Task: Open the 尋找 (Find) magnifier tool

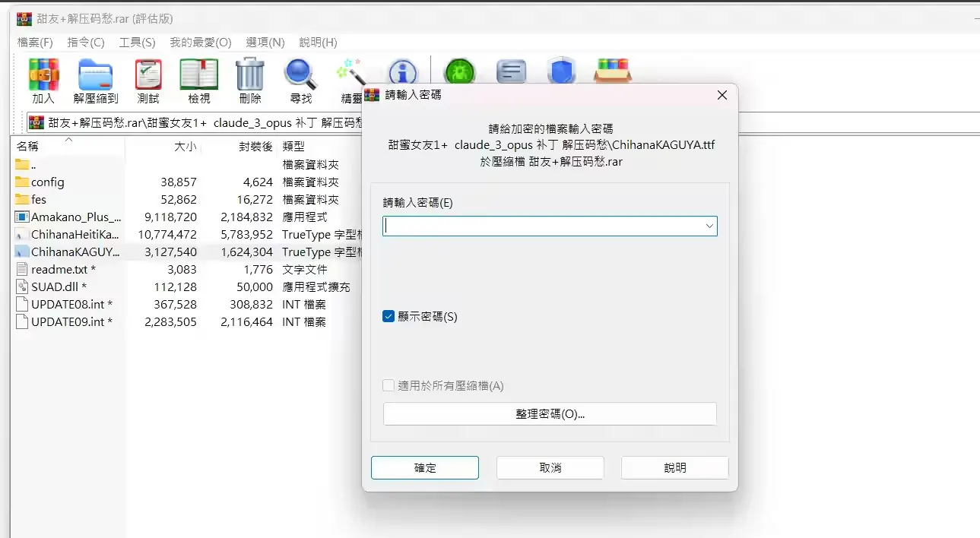Action: 301,74
